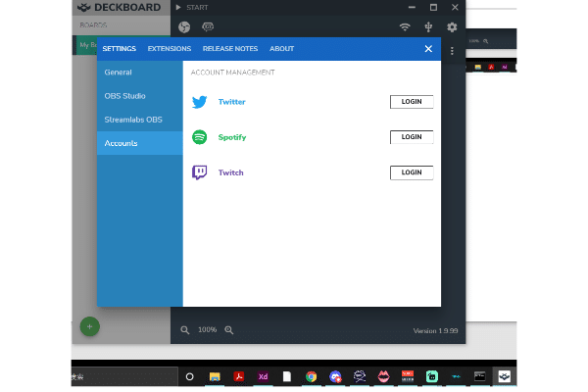Click the BOARDS heading in the sidebar
Viewport: 588px width, 392px height.
(93, 25)
